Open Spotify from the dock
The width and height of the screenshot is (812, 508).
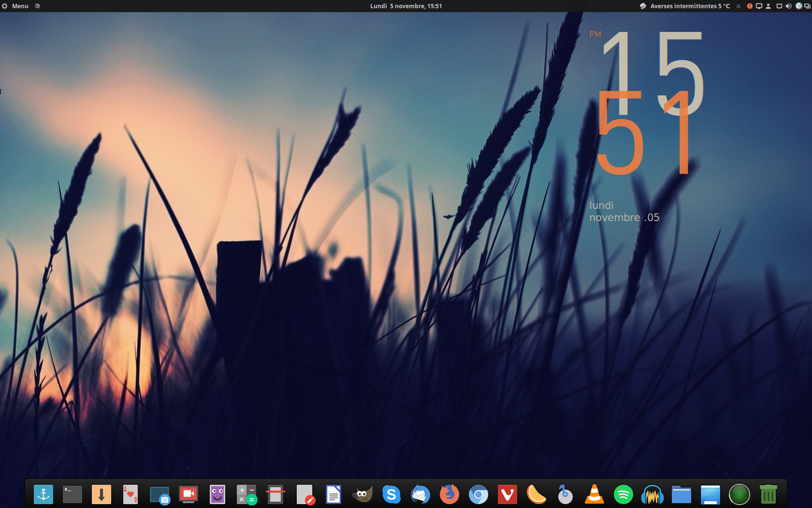click(x=624, y=494)
